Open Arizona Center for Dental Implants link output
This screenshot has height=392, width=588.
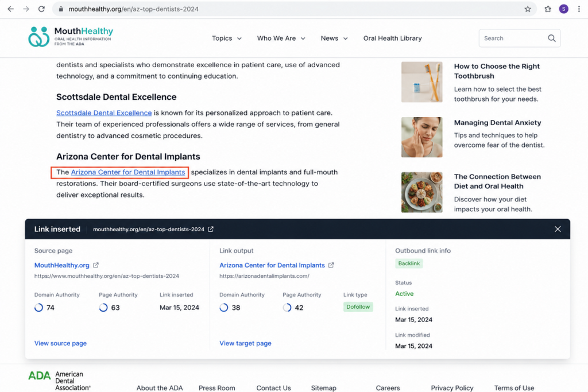[x=272, y=265]
